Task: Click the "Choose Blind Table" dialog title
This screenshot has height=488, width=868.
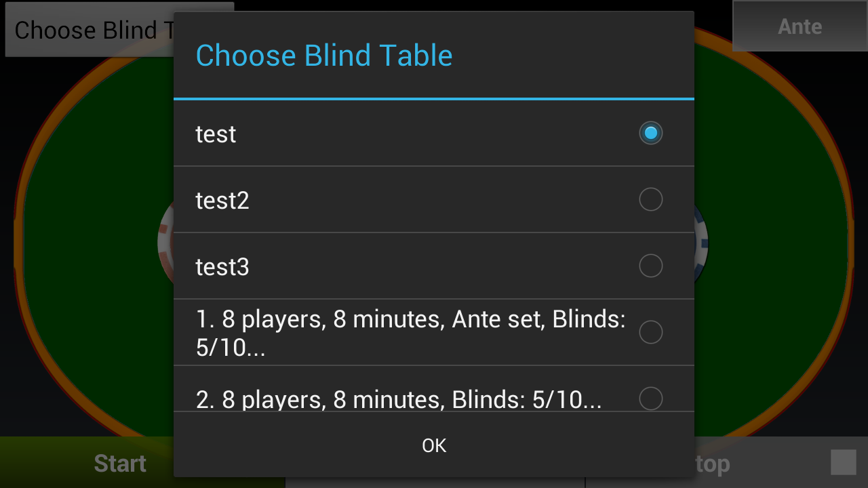Action: click(323, 56)
